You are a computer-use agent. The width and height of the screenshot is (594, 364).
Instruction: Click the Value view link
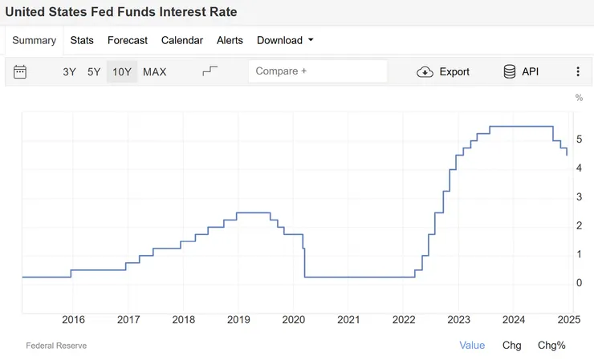tap(472, 346)
